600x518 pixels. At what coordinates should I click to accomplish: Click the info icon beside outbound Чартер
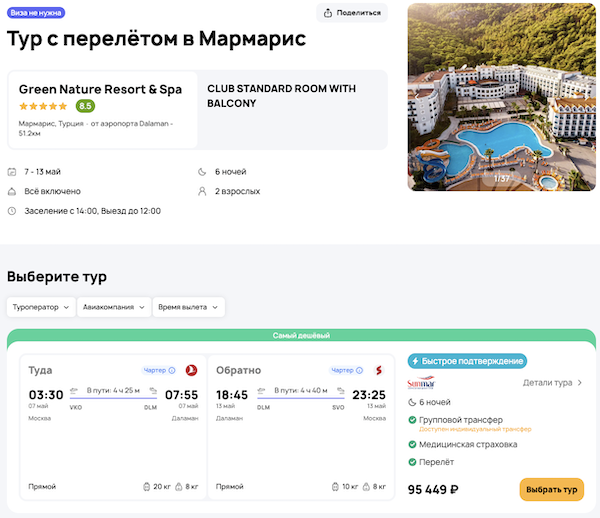[172, 370]
